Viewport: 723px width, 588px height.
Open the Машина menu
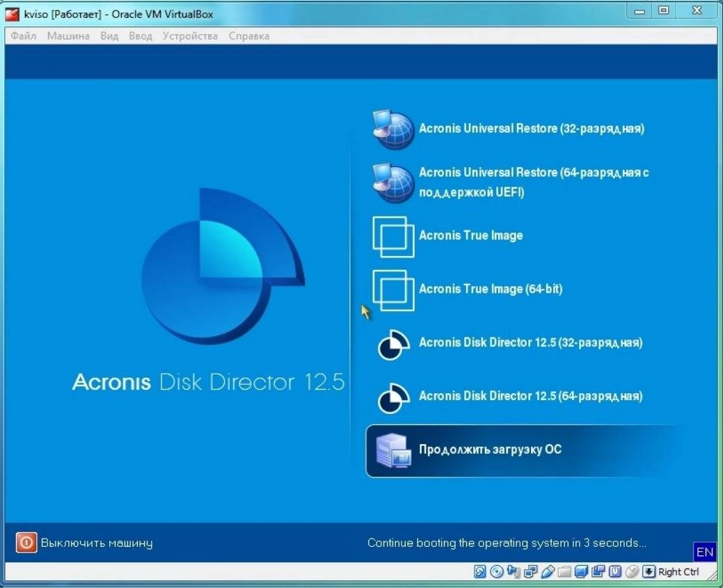click(68, 36)
